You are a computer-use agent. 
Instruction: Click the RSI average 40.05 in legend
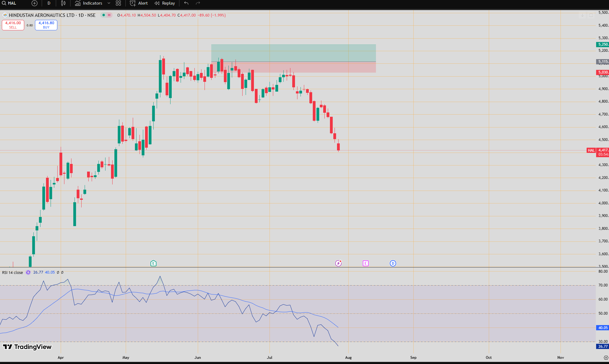click(50, 272)
